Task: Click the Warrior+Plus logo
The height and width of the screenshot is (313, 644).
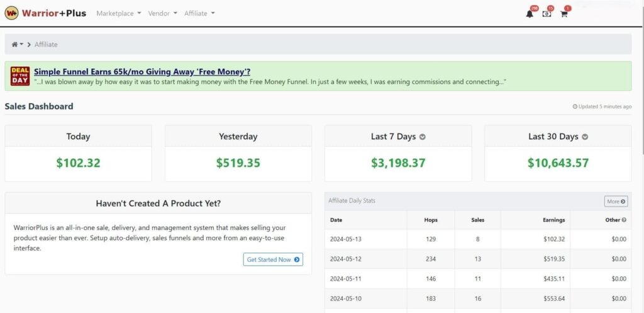Action: coord(45,13)
